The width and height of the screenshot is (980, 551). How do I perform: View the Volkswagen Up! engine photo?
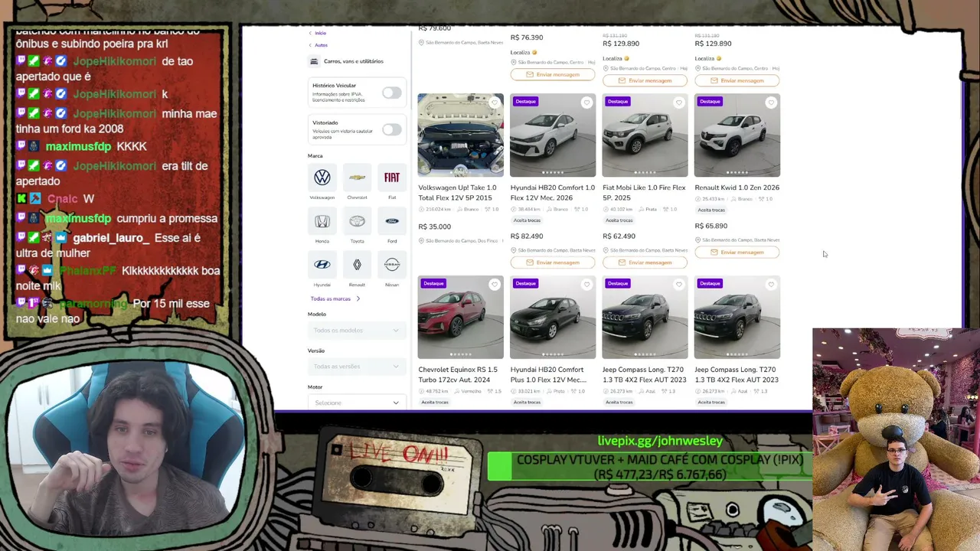tap(461, 135)
